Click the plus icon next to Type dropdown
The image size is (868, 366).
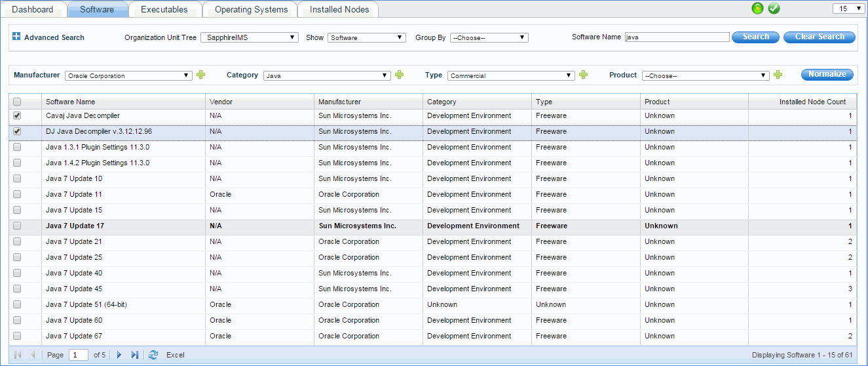[x=583, y=75]
